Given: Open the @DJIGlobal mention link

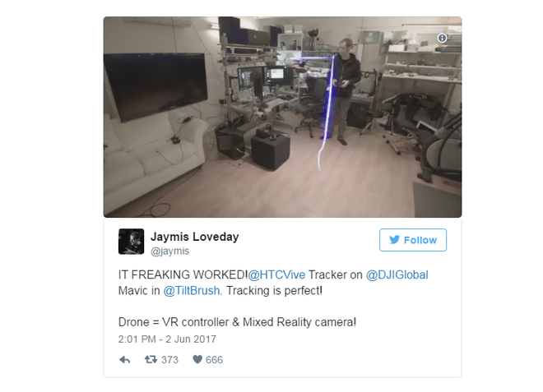Looking at the screenshot, I should pyautogui.click(x=397, y=274).
